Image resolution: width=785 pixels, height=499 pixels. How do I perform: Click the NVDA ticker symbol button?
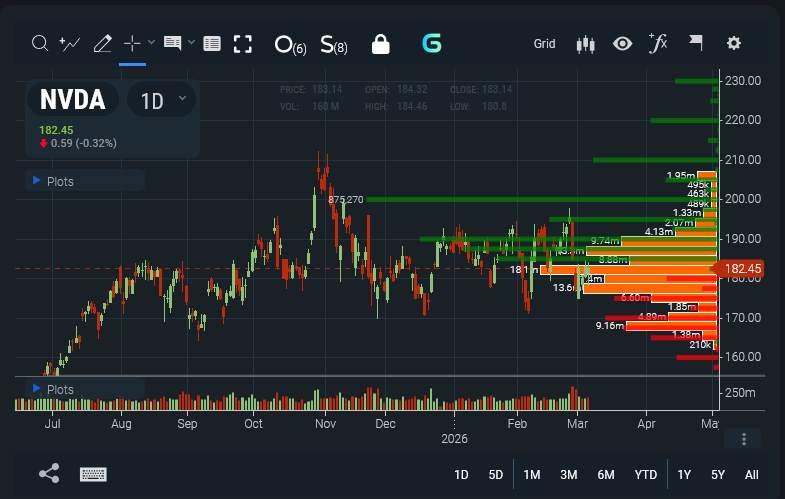[x=73, y=99]
